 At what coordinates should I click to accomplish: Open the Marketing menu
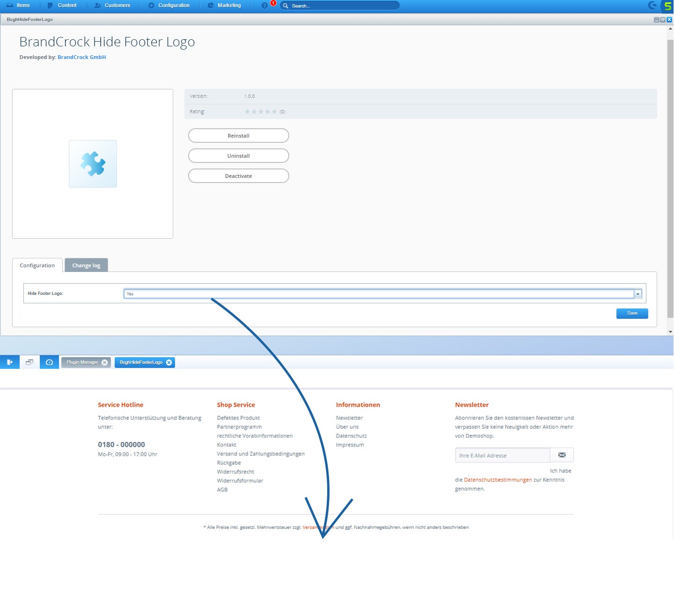[224, 6]
